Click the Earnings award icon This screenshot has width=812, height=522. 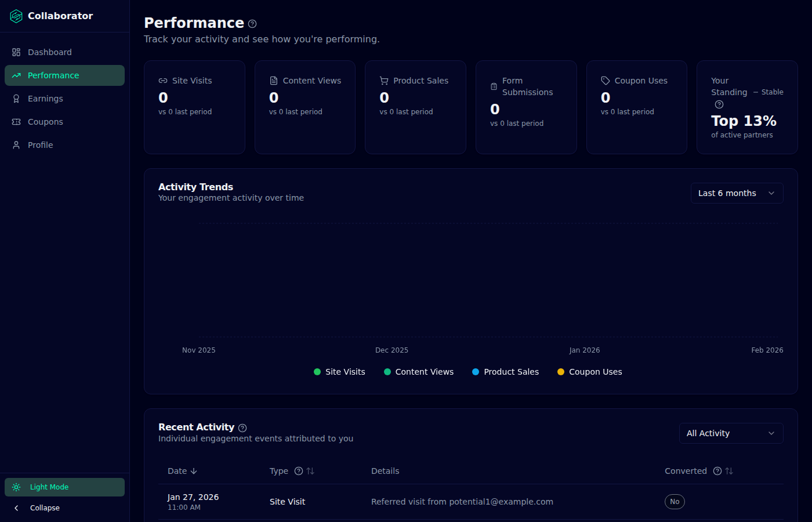[16, 99]
